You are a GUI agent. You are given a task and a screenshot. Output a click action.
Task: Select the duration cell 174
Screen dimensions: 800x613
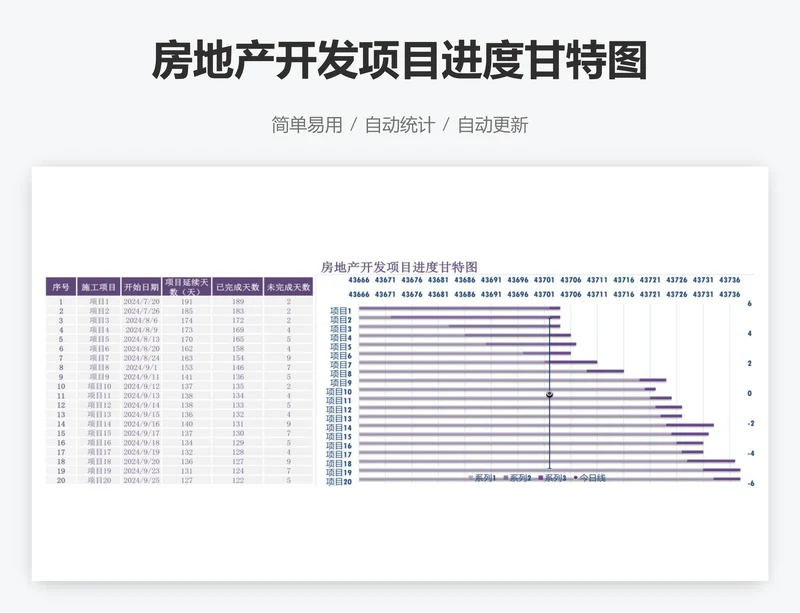[187, 321]
